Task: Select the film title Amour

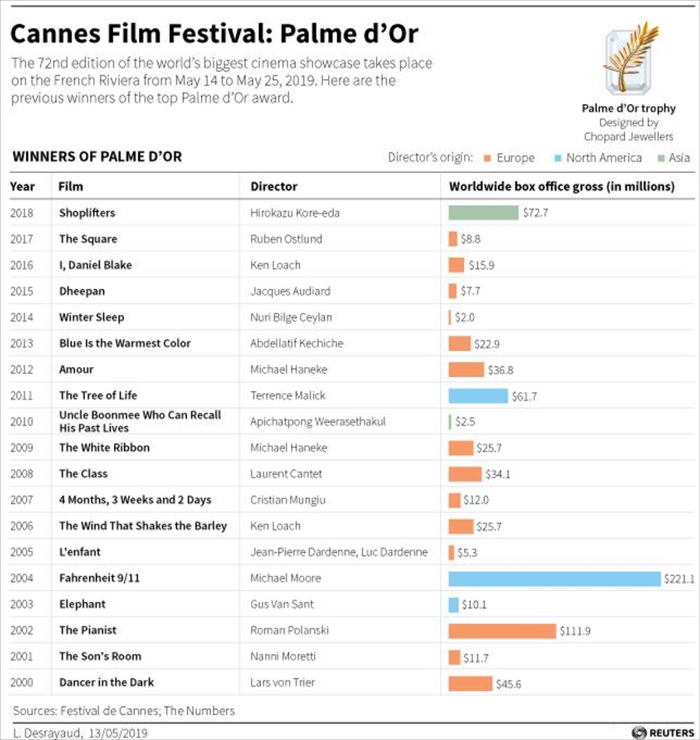Action: click(x=76, y=370)
